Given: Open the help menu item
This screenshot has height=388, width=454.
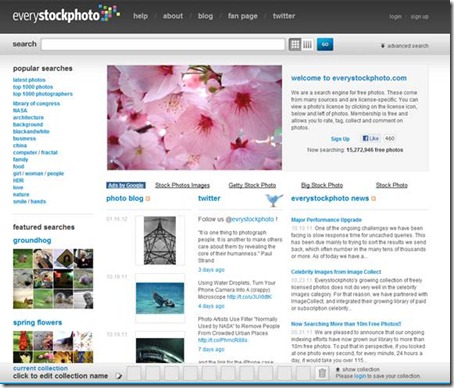Looking at the screenshot, I should tap(140, 16).
